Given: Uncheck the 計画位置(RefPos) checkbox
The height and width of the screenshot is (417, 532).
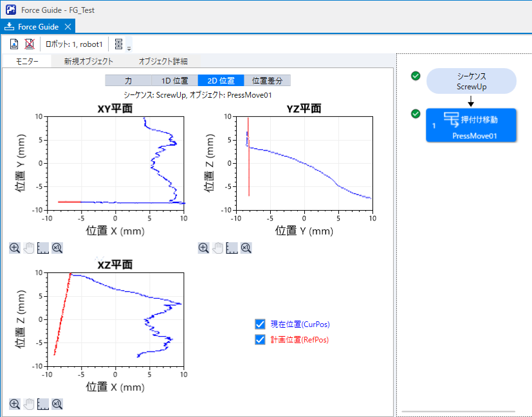Looking at the screenshot, I should tap(261, 339).
